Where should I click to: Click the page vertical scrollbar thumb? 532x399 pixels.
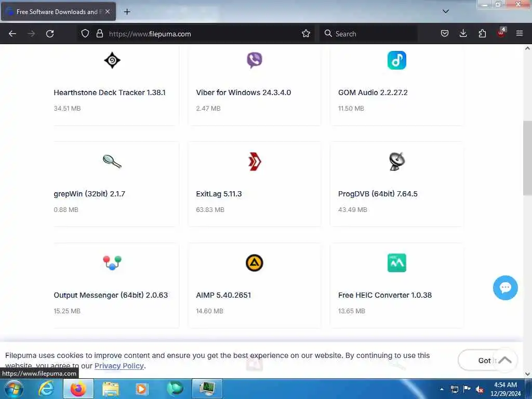(x=527, y=158)
